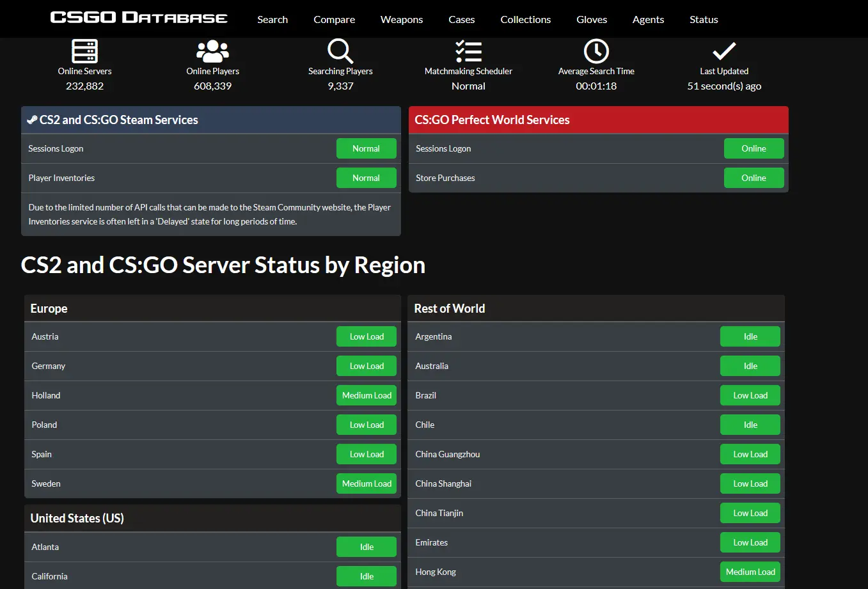868x589 pixels.
Task: Click the Online Players group icon
Action: click(x=212, y=51)
